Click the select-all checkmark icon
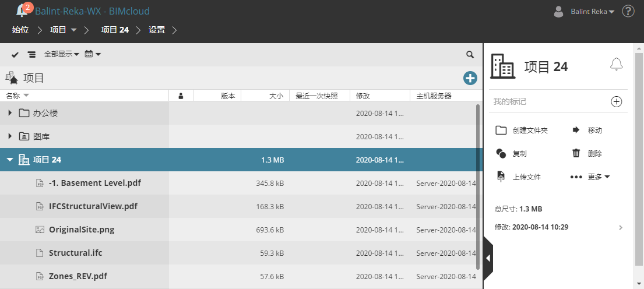The image size is (644, 289). click(x=15, y=55)
